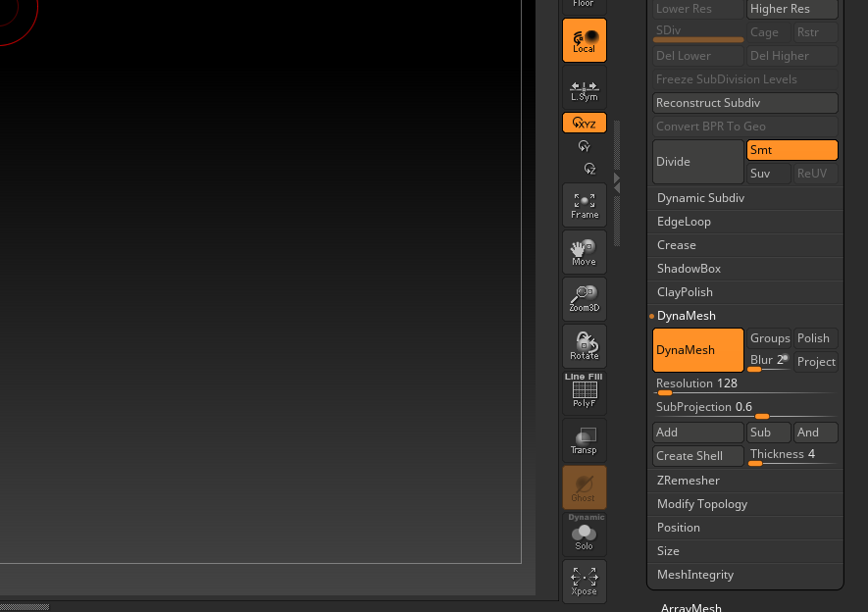Image resolution: width=868 pixels, height=612 pixels.
Task: Toggle the Smt smooth option
Action: click(792, 150)
